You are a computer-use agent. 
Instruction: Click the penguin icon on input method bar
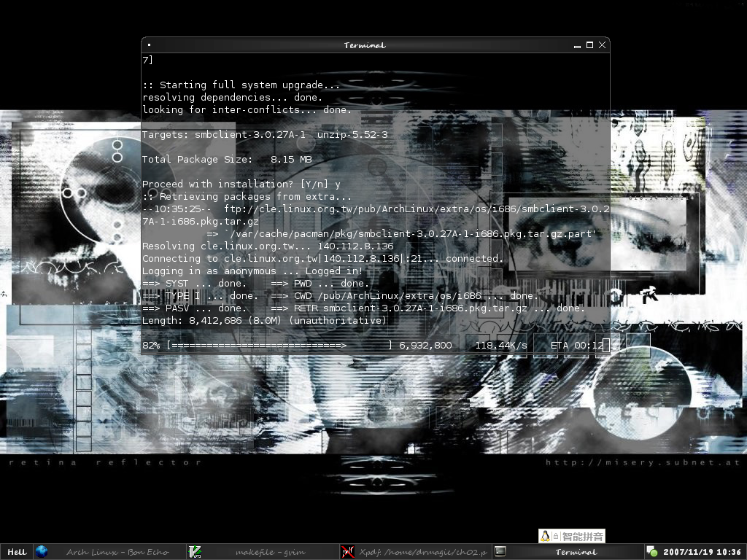coord(546,536)
